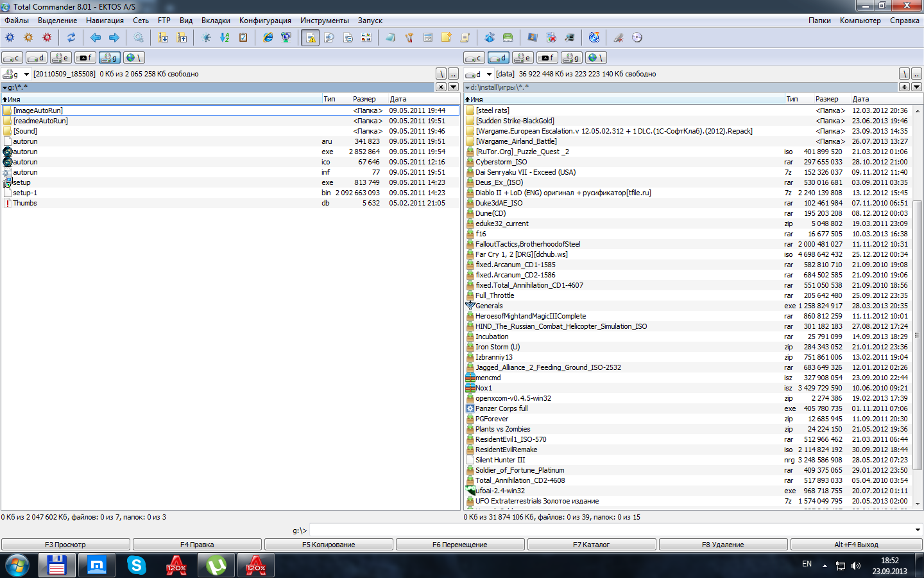Open right panel drive d dropdown
The height and width of the screenshot is (578, 924).
point(489,74)
